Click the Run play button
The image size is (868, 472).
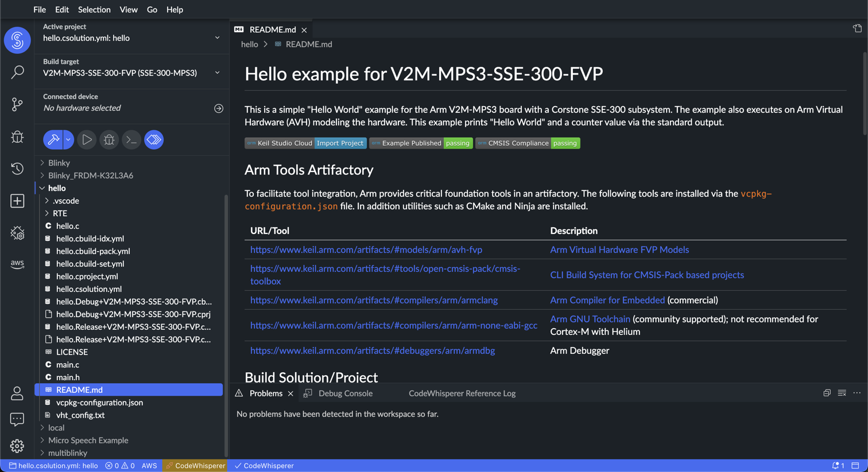click(87, 139)
